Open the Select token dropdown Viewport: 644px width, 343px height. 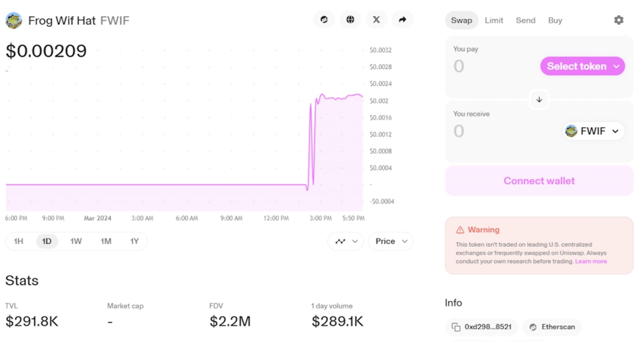[582, 66]
